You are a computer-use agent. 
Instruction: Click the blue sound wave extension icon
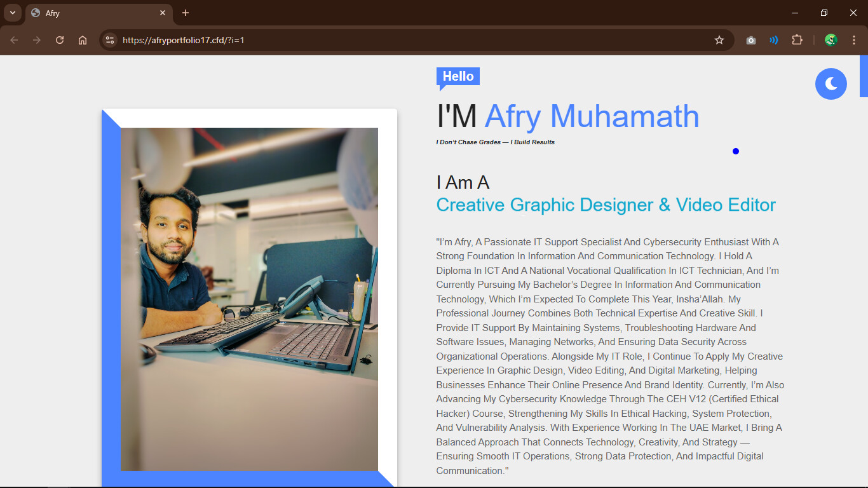click(773, 40)
